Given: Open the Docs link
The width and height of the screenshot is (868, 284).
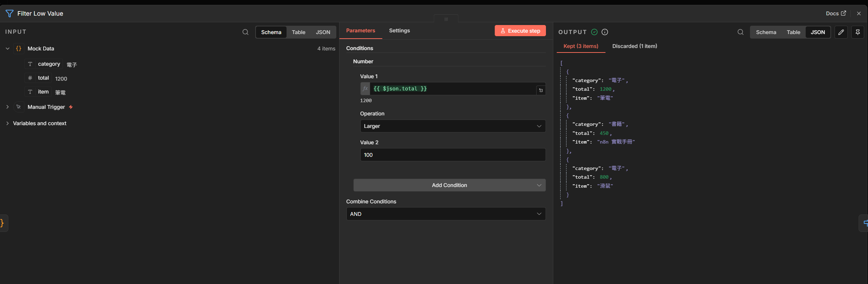Looking at the screenshot, I should coord(836,13).
